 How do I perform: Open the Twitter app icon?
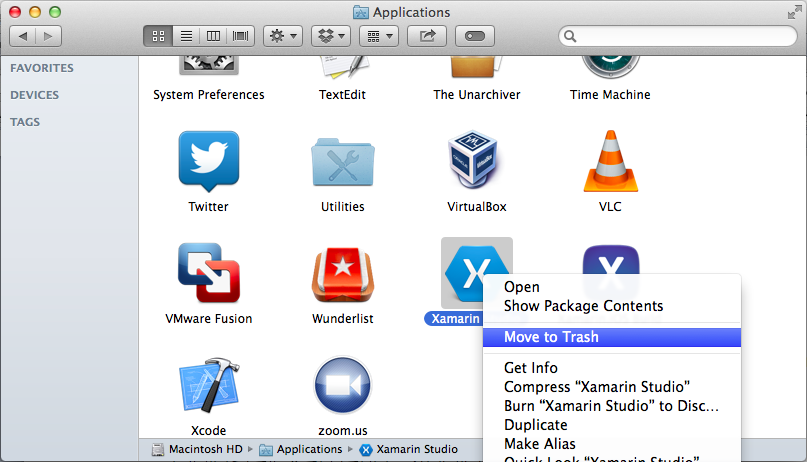coord(208,160)
